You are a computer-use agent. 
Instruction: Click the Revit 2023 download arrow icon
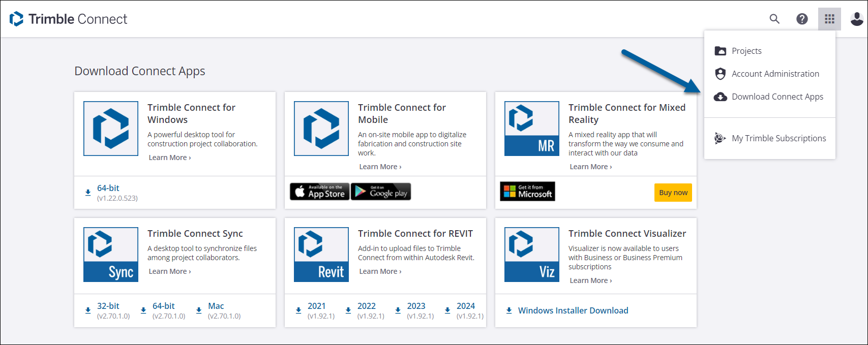tap(398, 310)
